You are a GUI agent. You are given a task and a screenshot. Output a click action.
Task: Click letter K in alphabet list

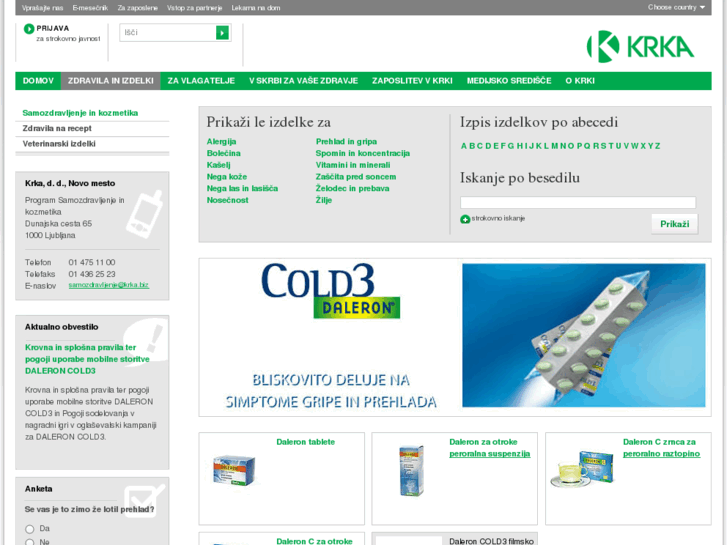click(x=539, y=146)
